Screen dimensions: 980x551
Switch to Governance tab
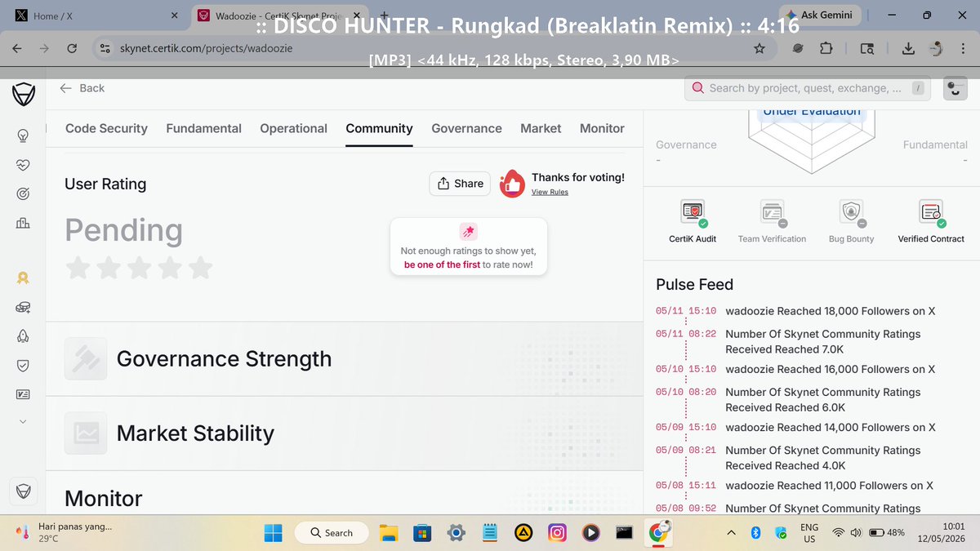pos(466,128)
